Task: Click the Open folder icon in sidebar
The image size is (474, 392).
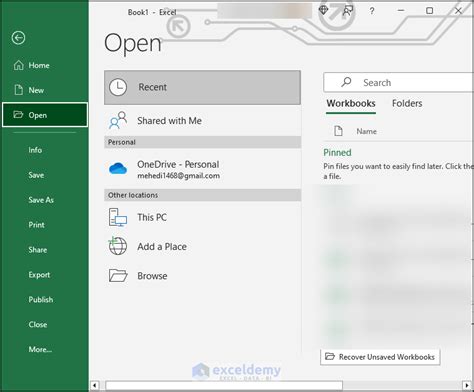Action: tap(18, 115)
